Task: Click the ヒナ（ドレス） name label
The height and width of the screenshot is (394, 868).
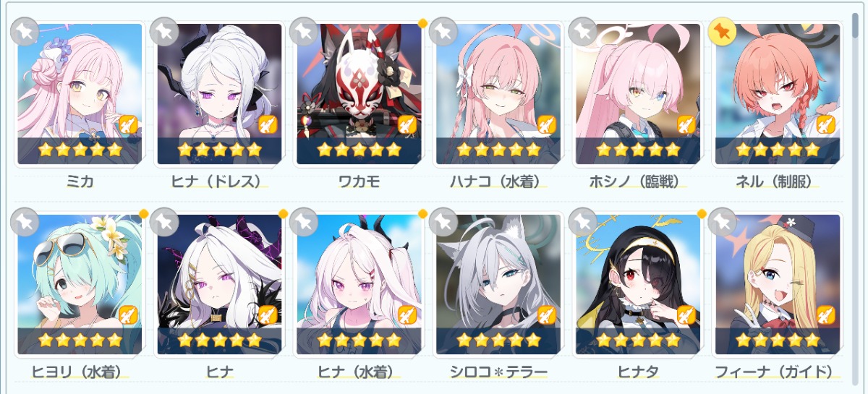Action: [219, 181]
